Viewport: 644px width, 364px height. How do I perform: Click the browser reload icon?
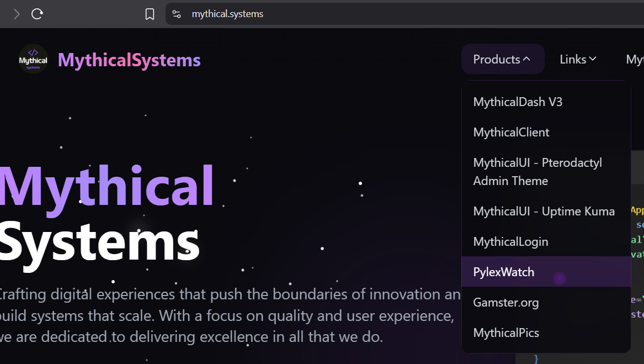pos(36,14)
